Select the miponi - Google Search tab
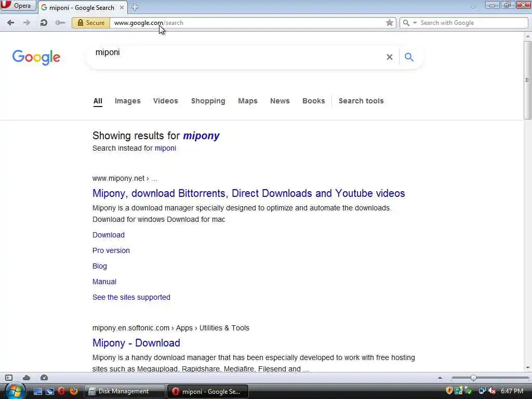Image resolution: width=532 pixels, height=399 pixels. (82, 7)
